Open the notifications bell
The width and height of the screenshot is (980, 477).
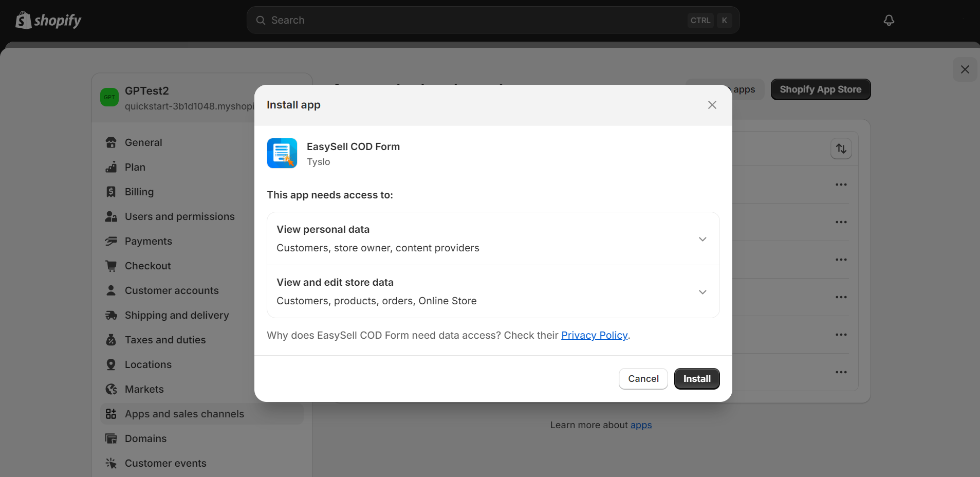click(x=889, y=21)
